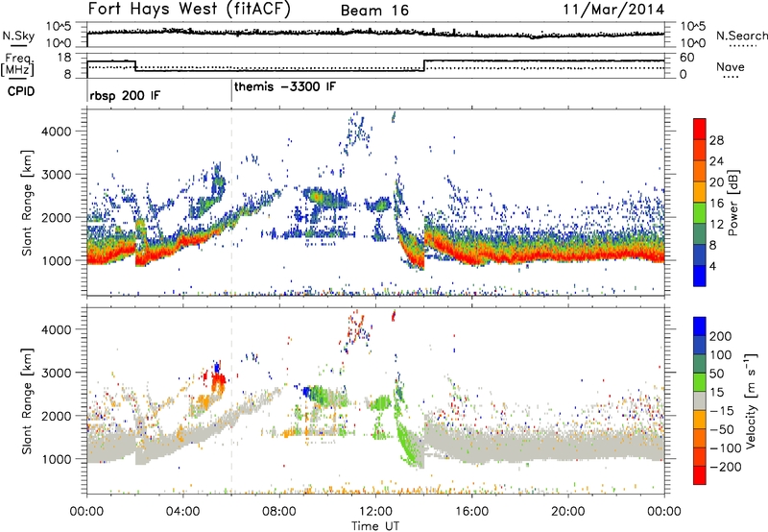The height and width of the screenshot is (532, 768).
Task: Click the '4000' tick on the power panel
Action: (x=56, y=132)
